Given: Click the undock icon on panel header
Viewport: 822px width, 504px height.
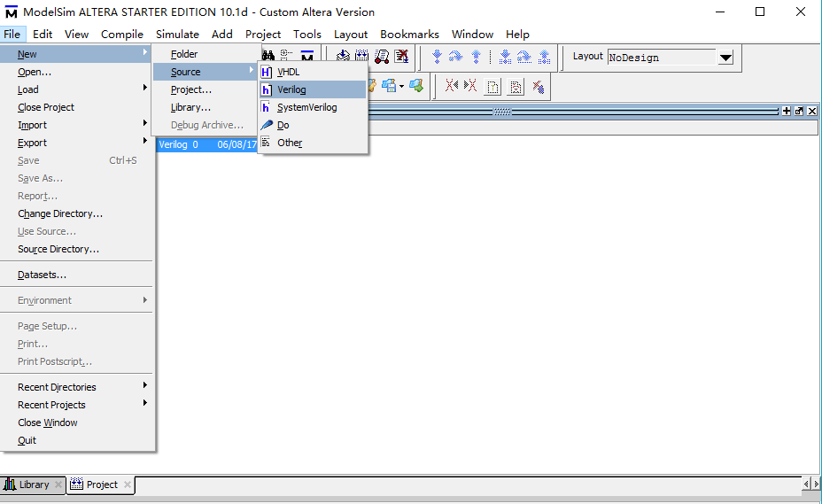Looking at the screenshot, I should coord(799,111).
